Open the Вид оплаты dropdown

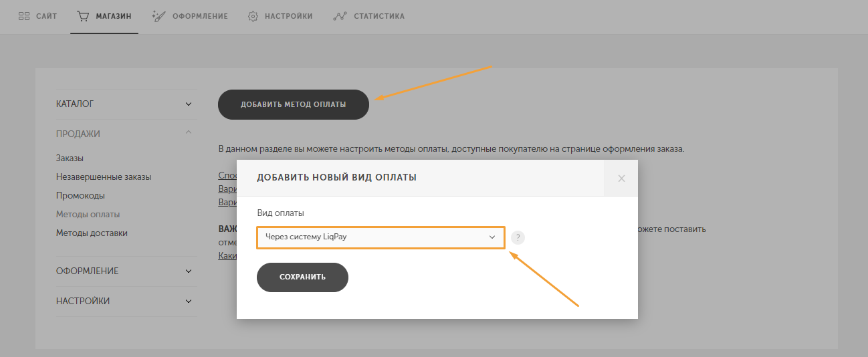[x=381, y=237]
